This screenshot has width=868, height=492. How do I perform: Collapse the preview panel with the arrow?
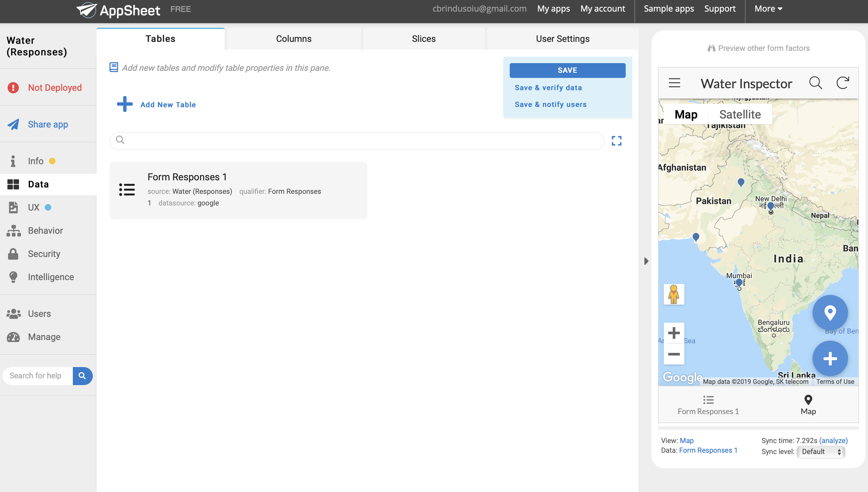(x=646, y=261)
